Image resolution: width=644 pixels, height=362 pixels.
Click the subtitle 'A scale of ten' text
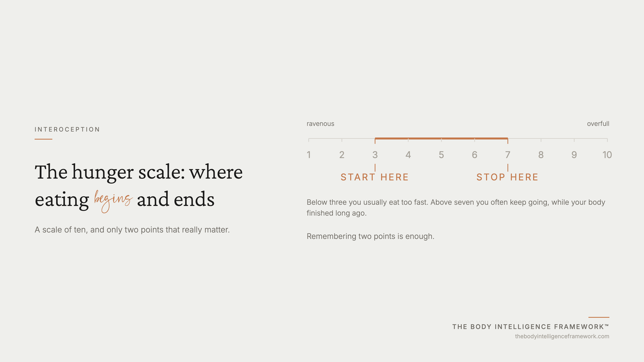click(132, 230)
